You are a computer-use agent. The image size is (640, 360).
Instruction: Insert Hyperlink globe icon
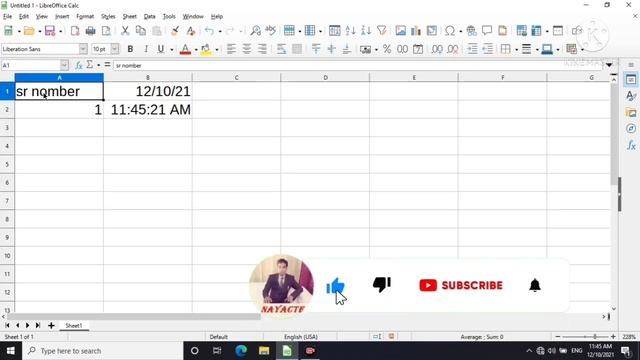[471, 31]
